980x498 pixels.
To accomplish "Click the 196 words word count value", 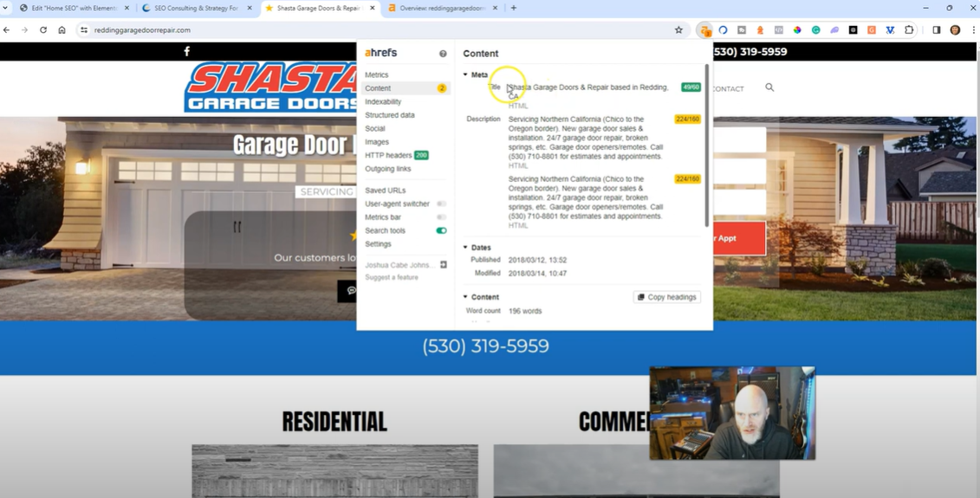I will tap(525, 311).
